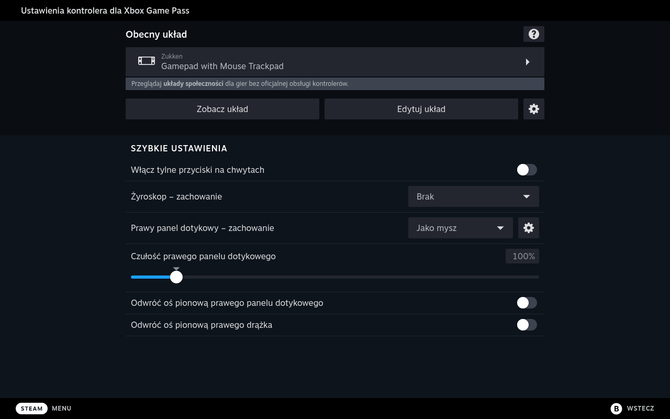
Task: Open the Jako mysz dropdown
Action: coord(460,228)
